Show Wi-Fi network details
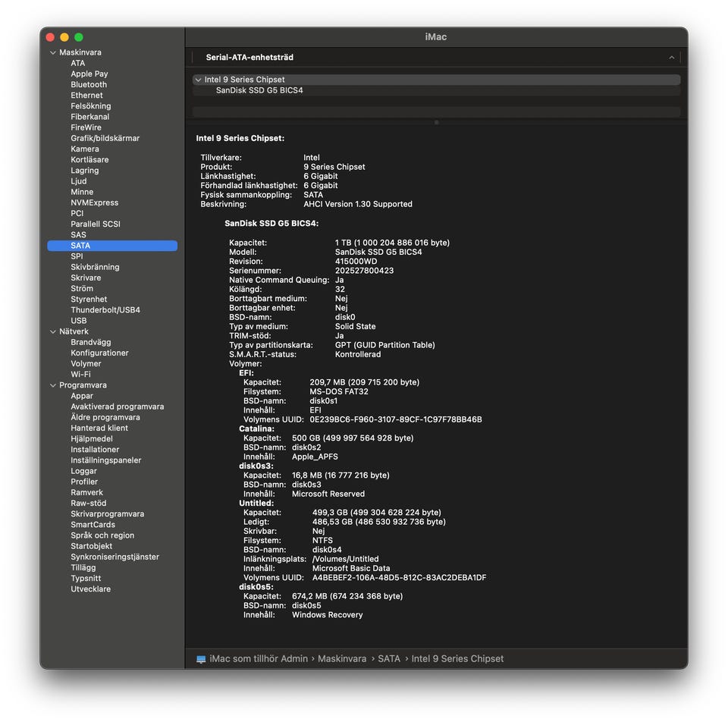This screenshot has width=728, height=722. click(x=80, y=375)
